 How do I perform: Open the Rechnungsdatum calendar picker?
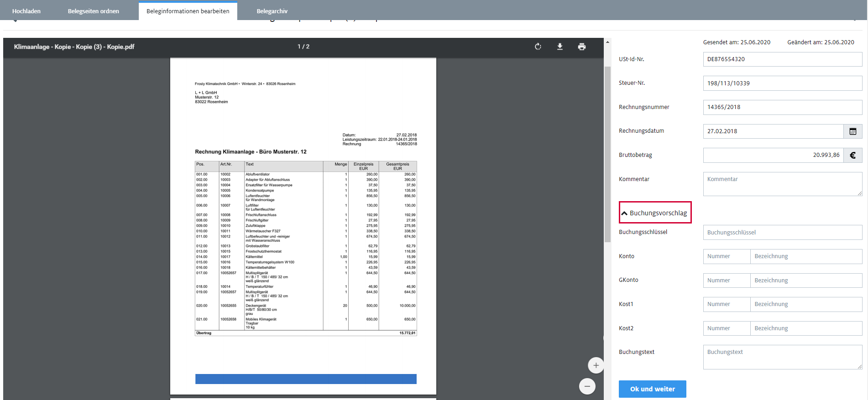[x=852, y=131]
